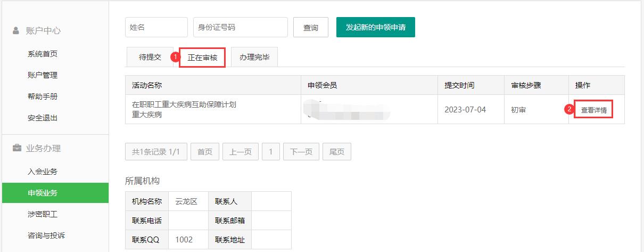
Task: Click the 联系电话 label cell
Action: coord(147,221)
